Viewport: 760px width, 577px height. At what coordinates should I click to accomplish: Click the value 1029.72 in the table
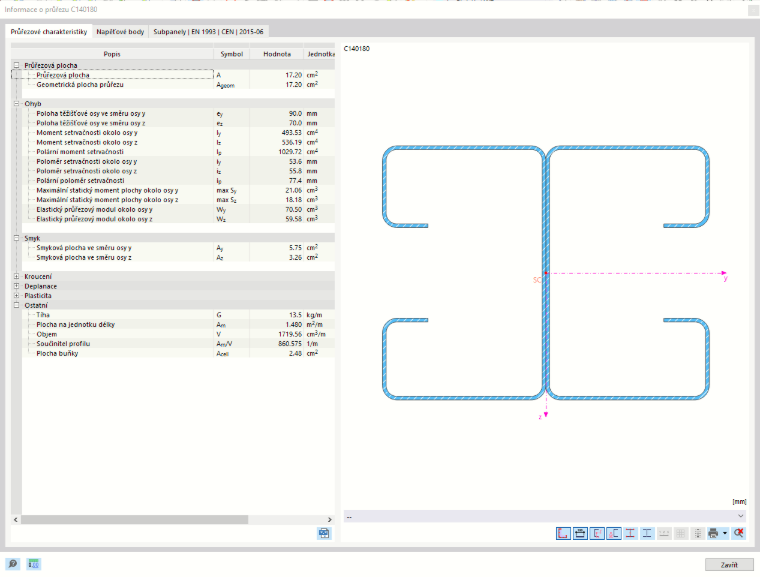pyautogui.click(x=290, y=152)
